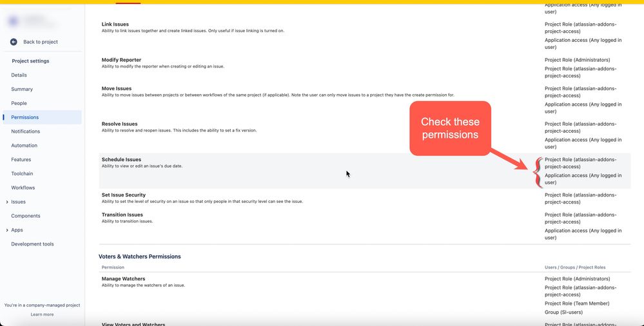This screenshot has width=644, height=326.
Task: Select Permissions in the sidebar
Action: [42, 117]
